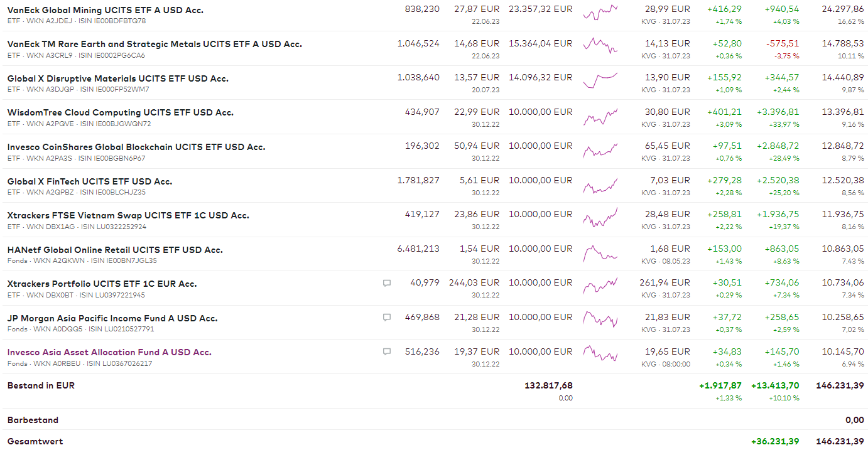Open Global X Disruptive Materials UCITS ETF
The width and height of the screenshot is (868, 450).
coord(118,78)
